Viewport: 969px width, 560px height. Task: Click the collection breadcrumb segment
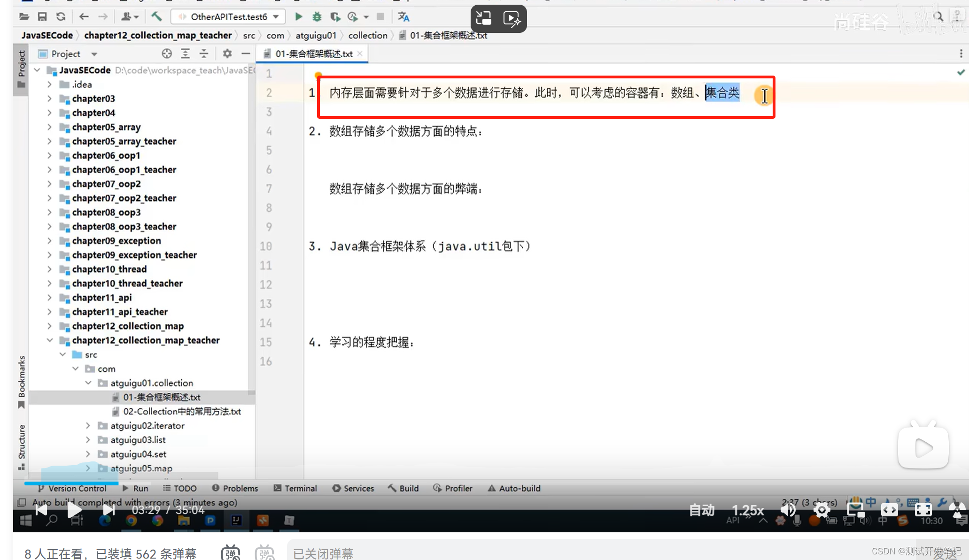point(368,35)
